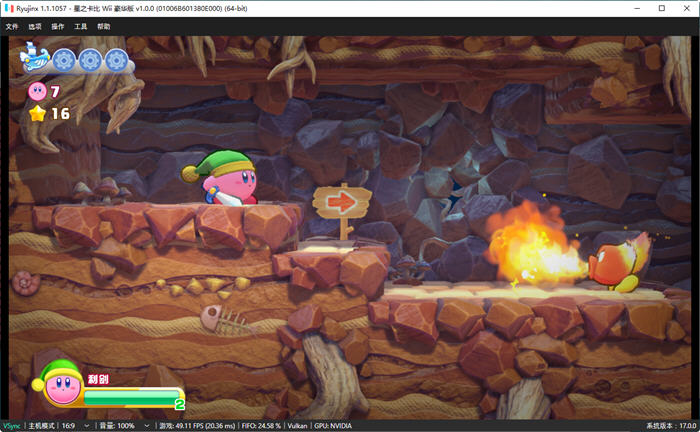Change the 16:9 aspect ratio setting

[68, 426]
